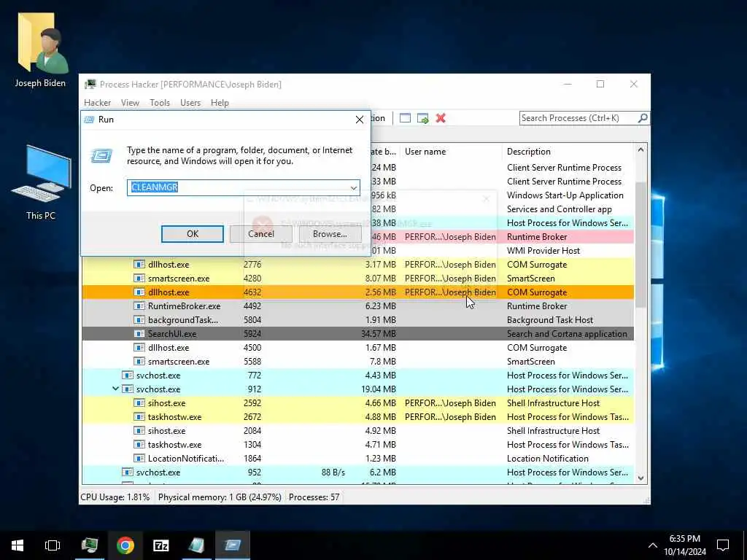This screenshot has height=560, width=747.
Task: Open the Help menu
Action: click(220, 103)
